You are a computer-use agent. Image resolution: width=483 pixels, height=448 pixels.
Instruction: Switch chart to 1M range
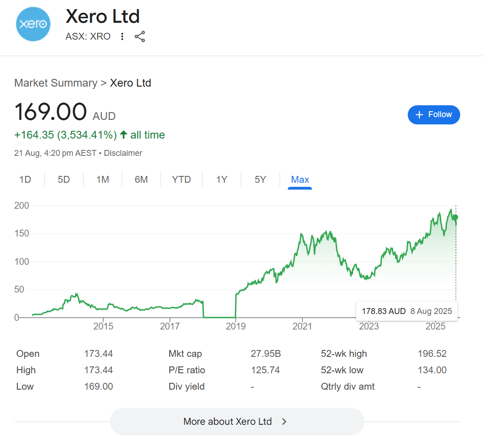coord(103,180)
